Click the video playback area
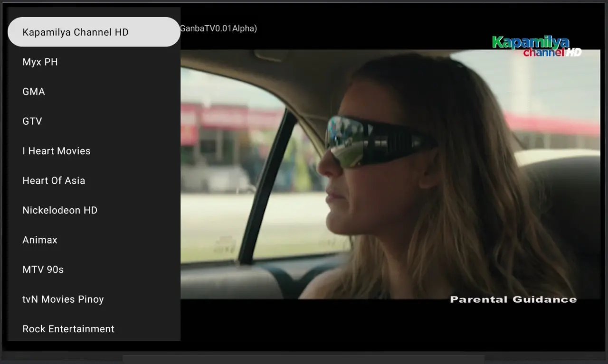This screenshot has width=608, height=364. pyautogui.click(x=390, y=174)
